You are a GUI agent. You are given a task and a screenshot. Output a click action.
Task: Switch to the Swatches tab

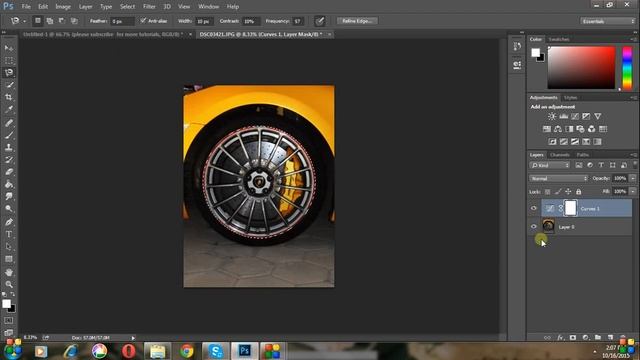pos(559,39)
